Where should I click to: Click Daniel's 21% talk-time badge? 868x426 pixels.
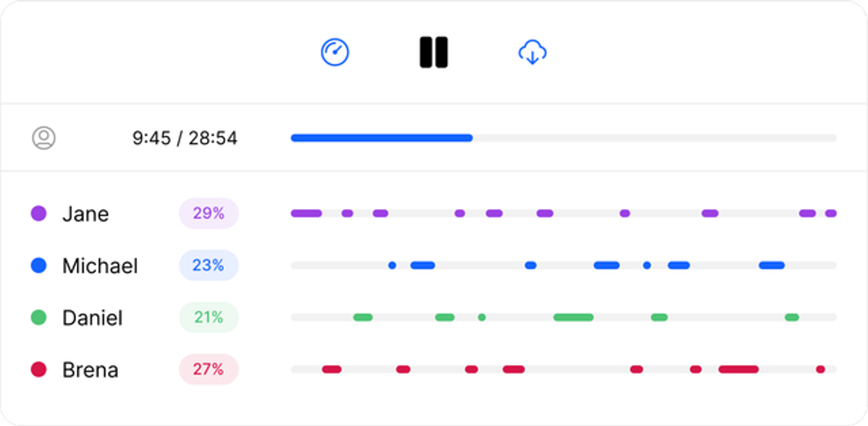[x=208, y=318]
